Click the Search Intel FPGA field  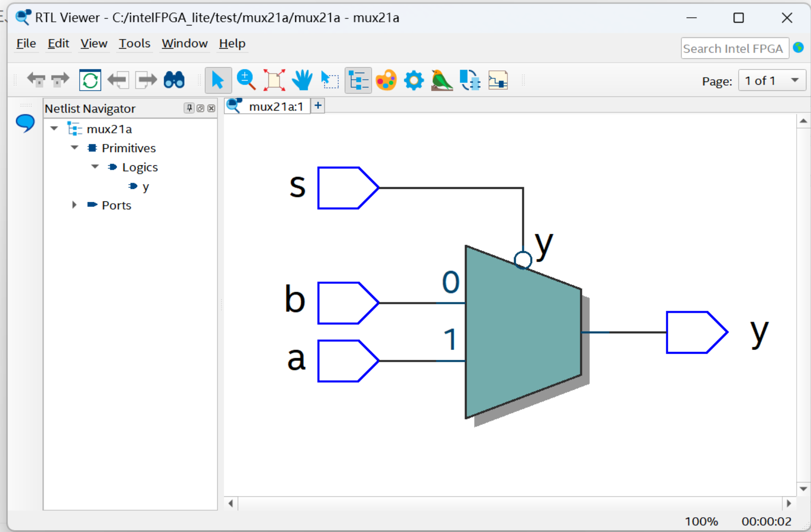point(735,48)
